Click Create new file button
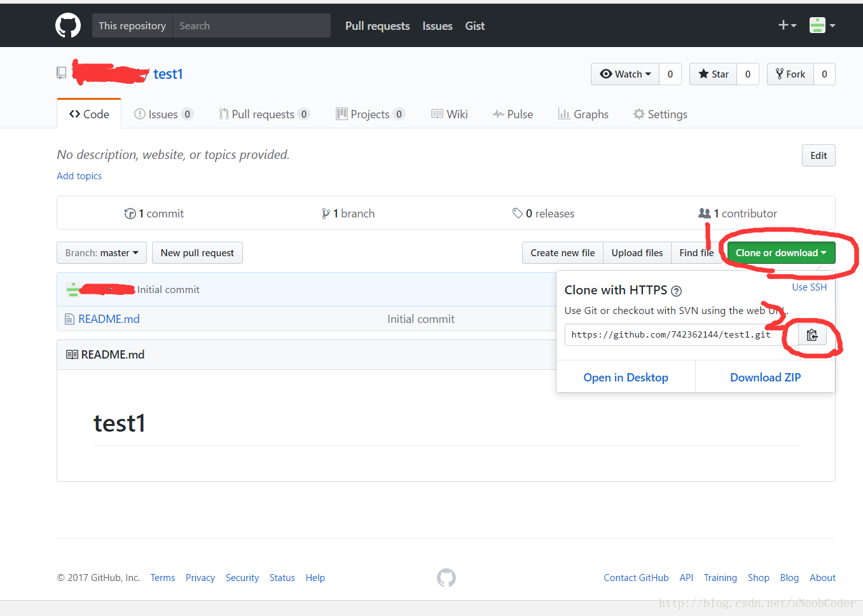863x616 pixels. [563, 252]
